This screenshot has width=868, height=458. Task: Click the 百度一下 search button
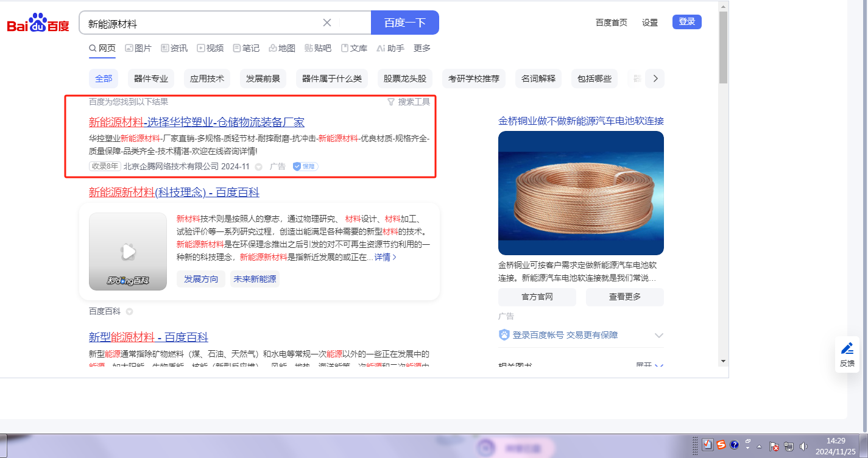tap(405, 23)
